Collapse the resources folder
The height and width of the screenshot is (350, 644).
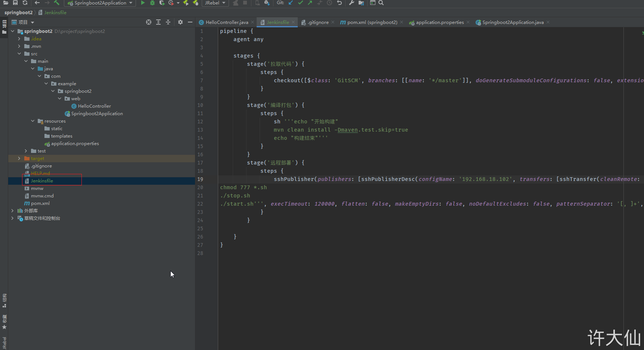click(x=33, y=121)
